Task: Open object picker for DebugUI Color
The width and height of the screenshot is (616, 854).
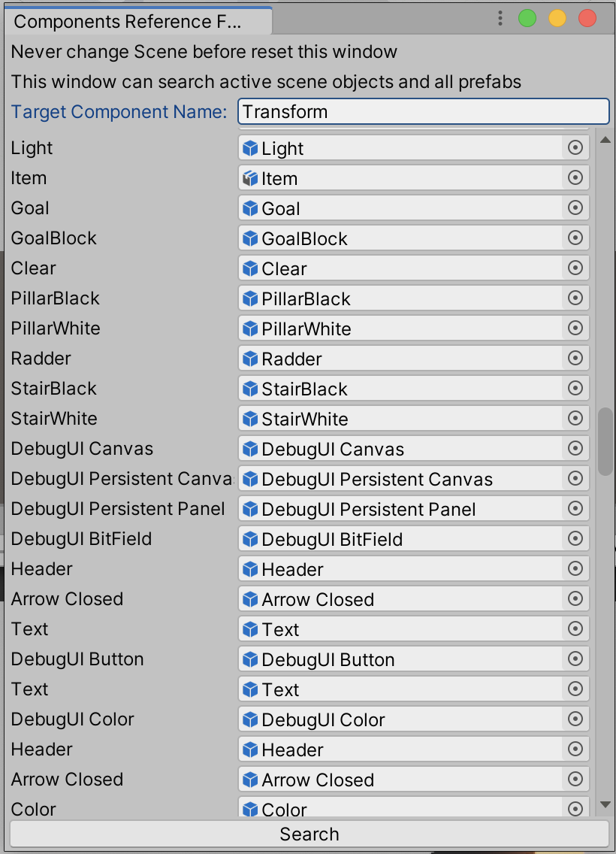Action: click(x=575, y=719)
